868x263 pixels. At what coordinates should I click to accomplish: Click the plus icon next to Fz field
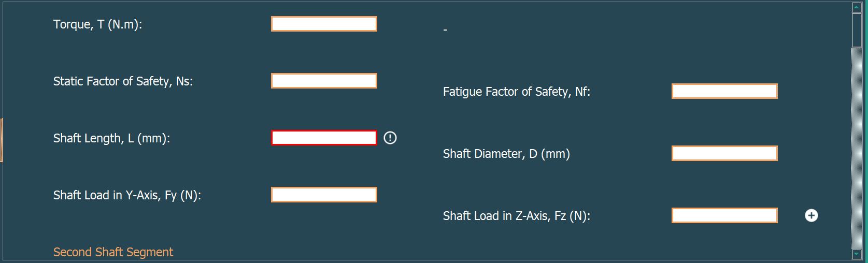coord(812,215)
